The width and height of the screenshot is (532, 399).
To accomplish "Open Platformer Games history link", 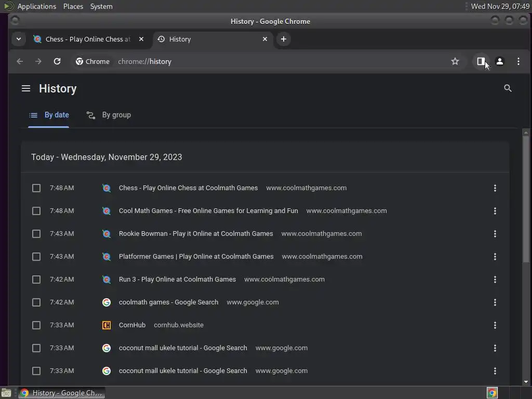I will 196,257.
